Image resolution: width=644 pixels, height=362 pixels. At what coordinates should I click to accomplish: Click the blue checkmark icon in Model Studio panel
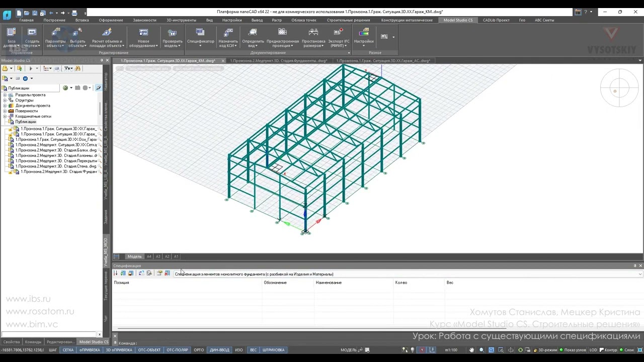pyautogui.click(x=25, y=78)
